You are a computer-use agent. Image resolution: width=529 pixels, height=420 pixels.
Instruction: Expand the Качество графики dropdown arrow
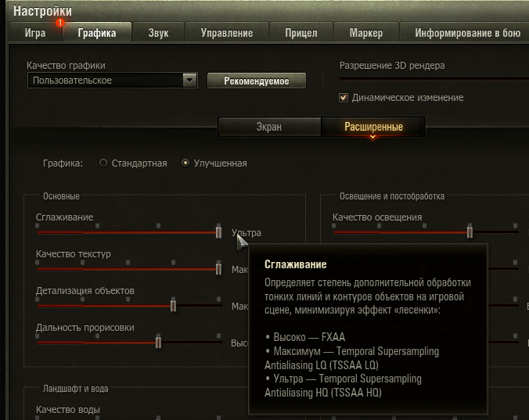[x=189, y=81]
